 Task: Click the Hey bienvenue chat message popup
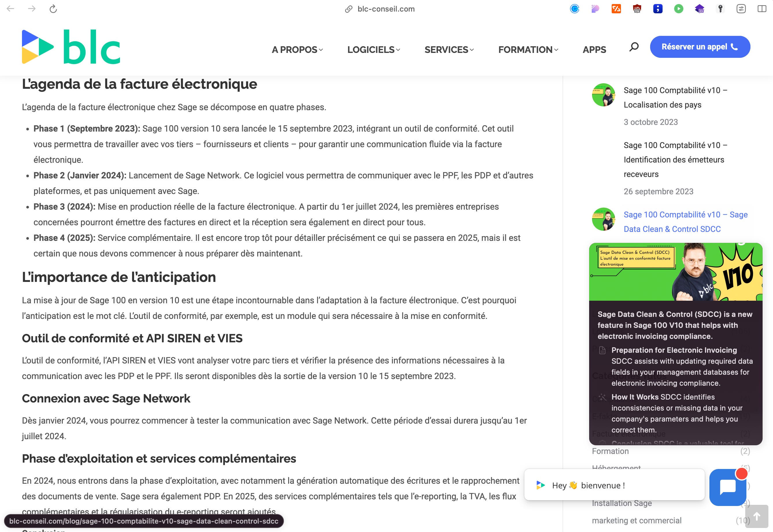point(614,485)
